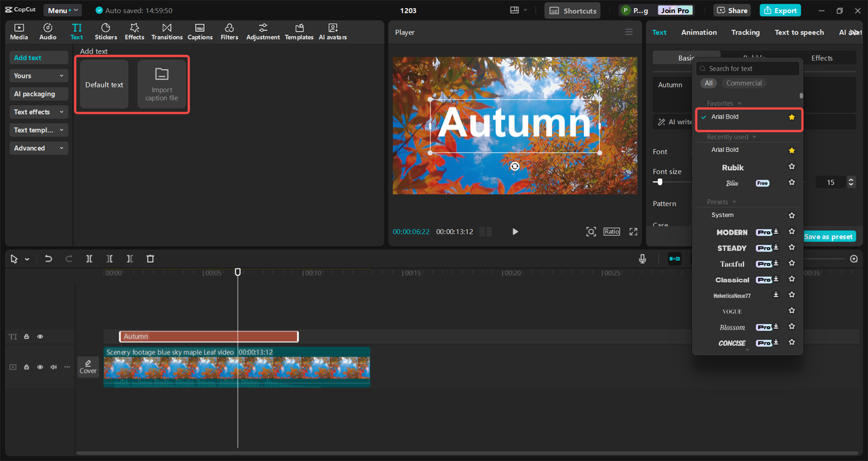
Task: Download the HelveticaNeue77 font
Action: [x=776, y=295]
